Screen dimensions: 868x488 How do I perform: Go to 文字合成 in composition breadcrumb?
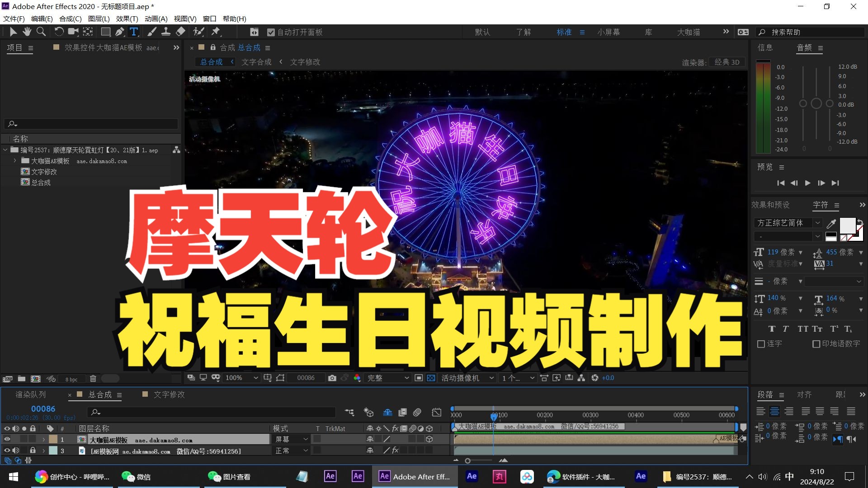[256, 62]
